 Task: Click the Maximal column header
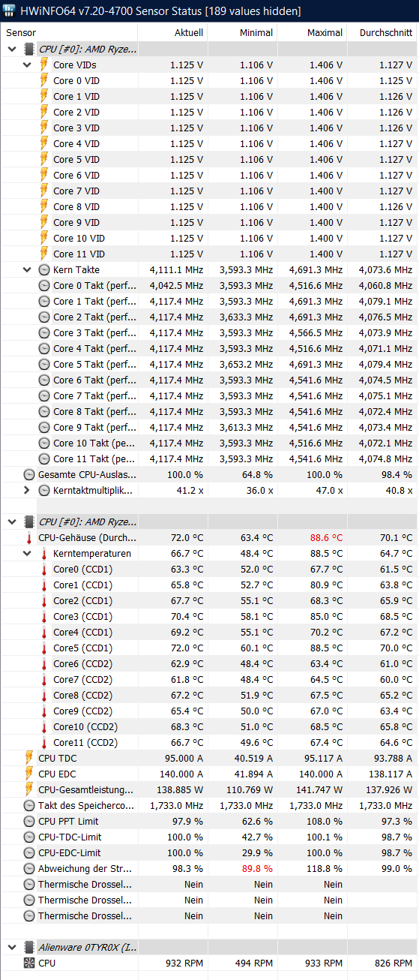coord(312,33)
